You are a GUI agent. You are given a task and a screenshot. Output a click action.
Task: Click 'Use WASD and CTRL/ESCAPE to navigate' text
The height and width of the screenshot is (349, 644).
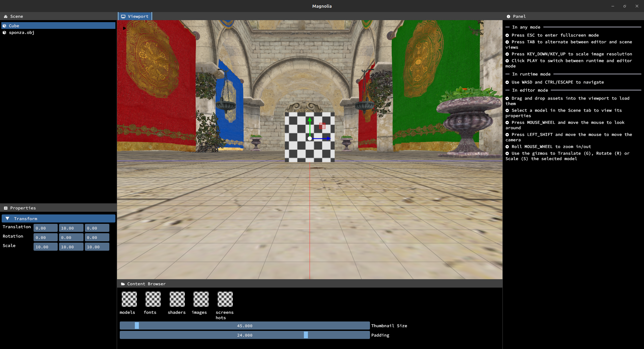pyautogui.click(x=557, y=82)
